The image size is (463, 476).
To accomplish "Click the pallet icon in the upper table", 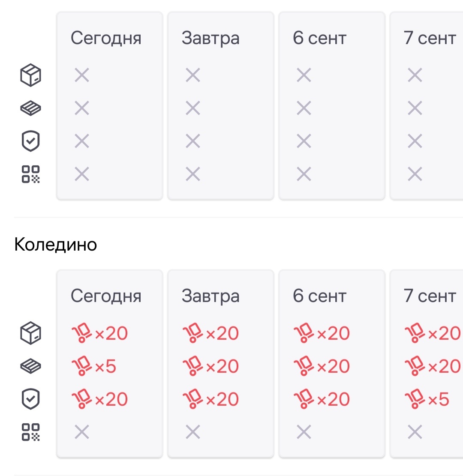I will tap(31, 108).
